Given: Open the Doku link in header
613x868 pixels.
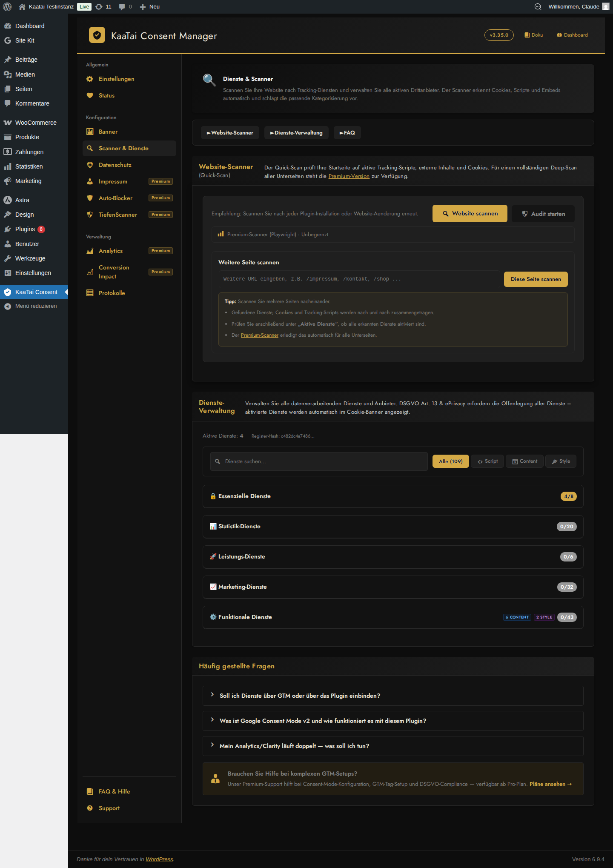Looking at the screenshot, I should pyautogui.click(x=533, y=35).
